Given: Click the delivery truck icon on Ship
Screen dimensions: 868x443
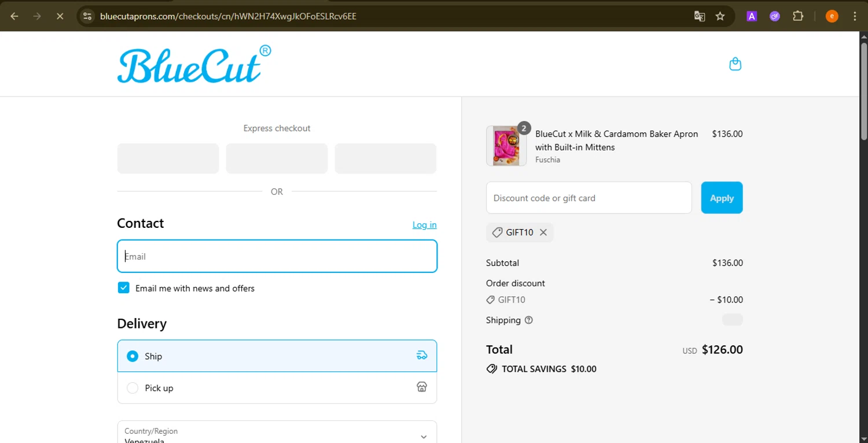Looking at the screenshot, I should (x=422, y=355).
